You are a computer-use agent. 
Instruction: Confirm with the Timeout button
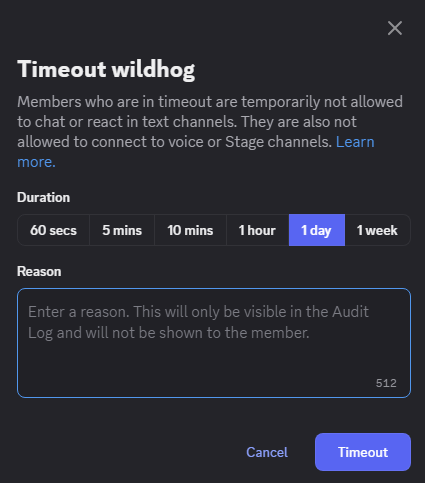[363, 452]
